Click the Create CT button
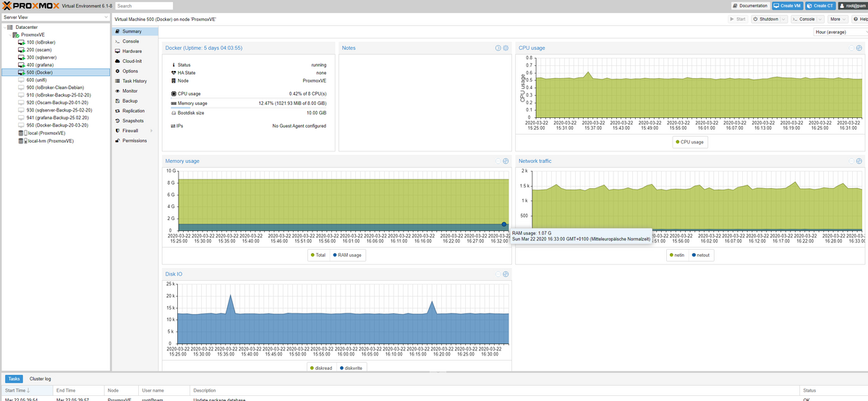 [821, 5]
